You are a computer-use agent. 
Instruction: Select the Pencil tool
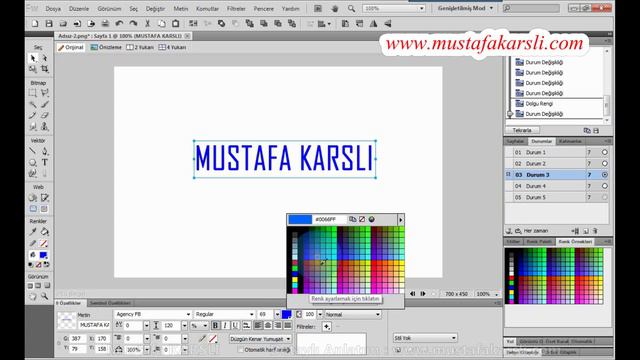[x=33, y=116]
